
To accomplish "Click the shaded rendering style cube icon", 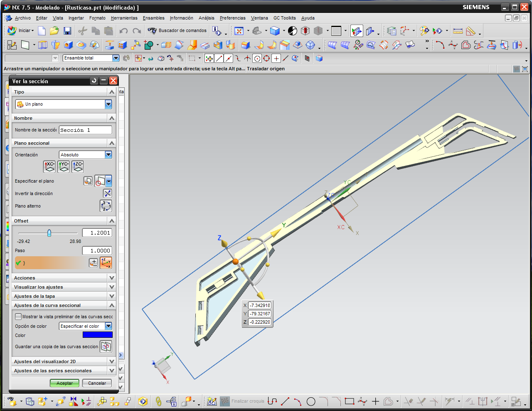I will coord(275,31).
